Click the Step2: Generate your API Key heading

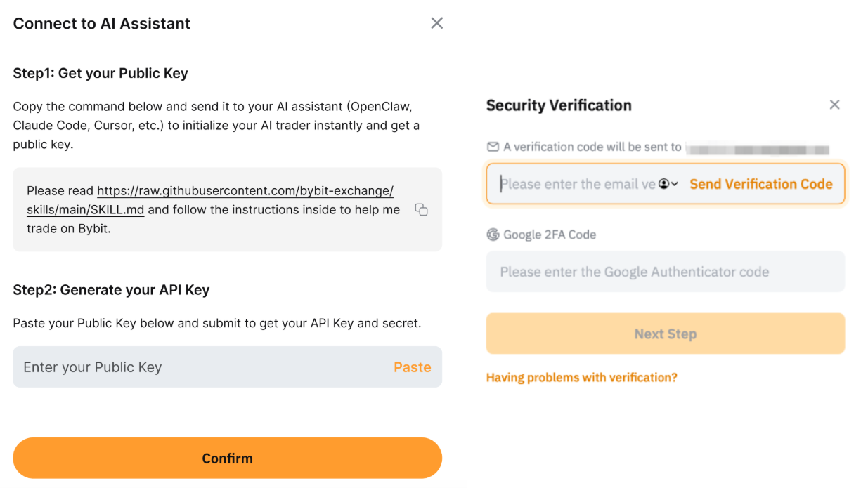[x=111, y=290]
